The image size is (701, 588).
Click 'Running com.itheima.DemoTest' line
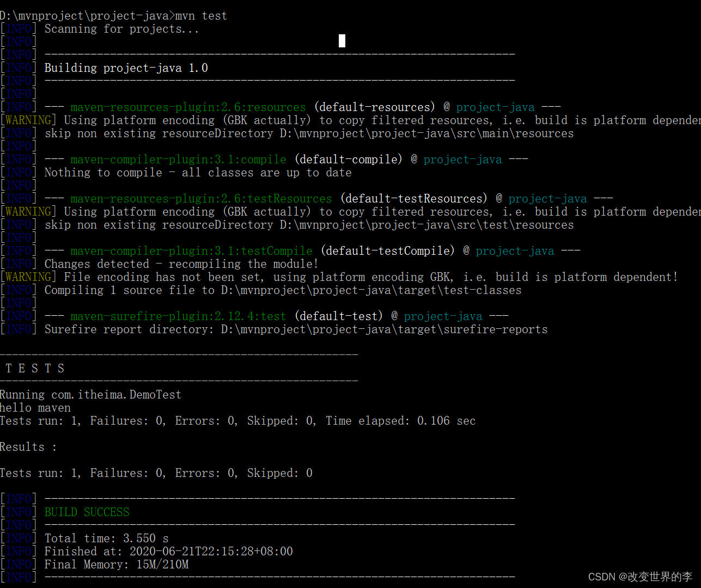coord(90,395)
